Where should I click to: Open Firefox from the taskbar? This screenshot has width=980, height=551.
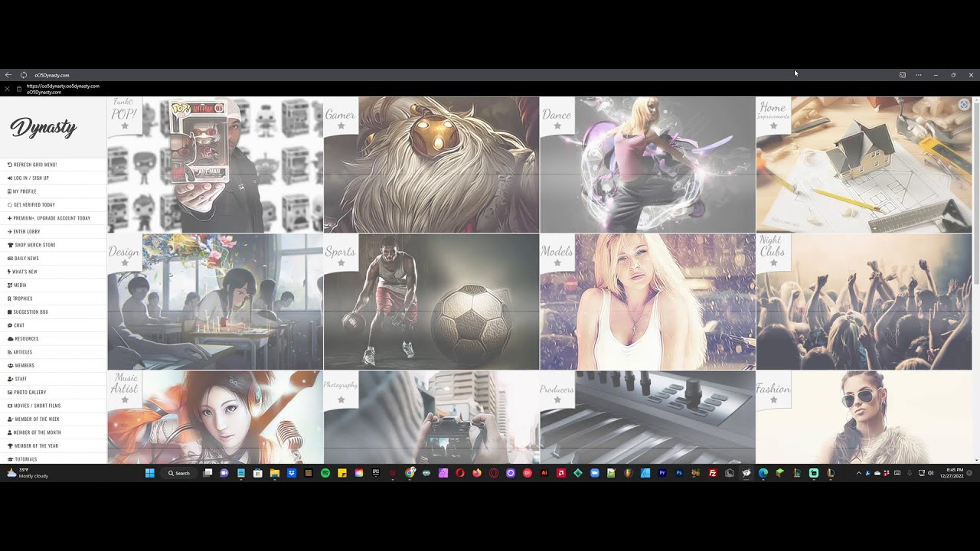coord(477,473)
